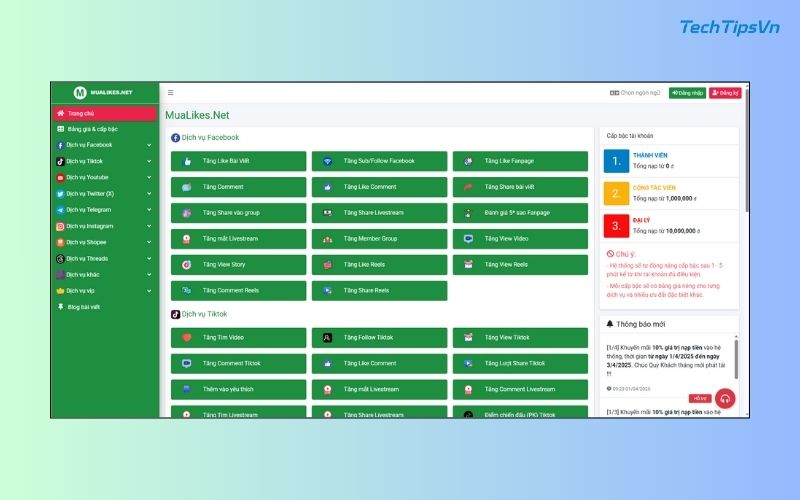
Task: Click the Facebook logo beside Dịch vụ Facebook heading
Action: pos(176,138)
